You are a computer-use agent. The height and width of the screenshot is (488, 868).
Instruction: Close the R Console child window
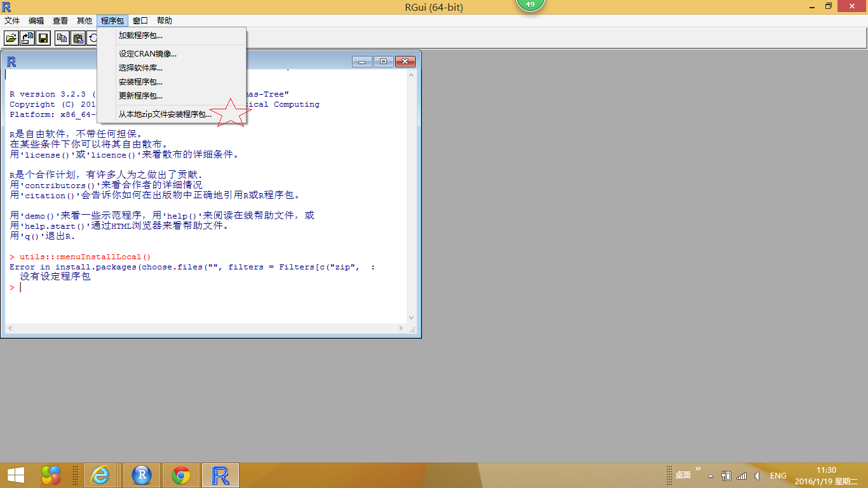point(405,62)
